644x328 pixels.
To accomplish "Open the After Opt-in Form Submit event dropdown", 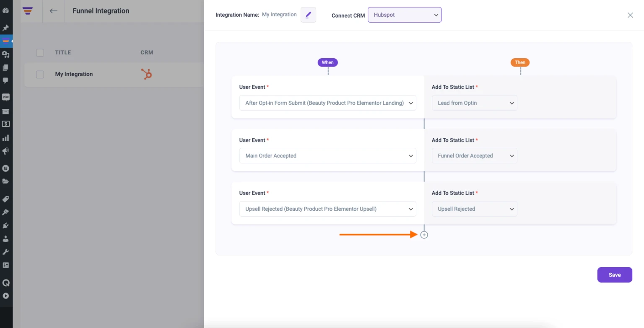I will pos(328,103).
